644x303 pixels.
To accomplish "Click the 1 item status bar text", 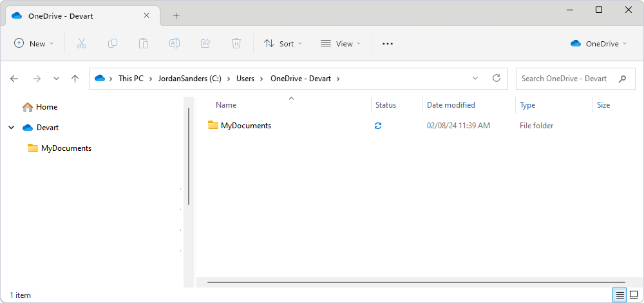I will pyautogui.click(x=21, y=295).
